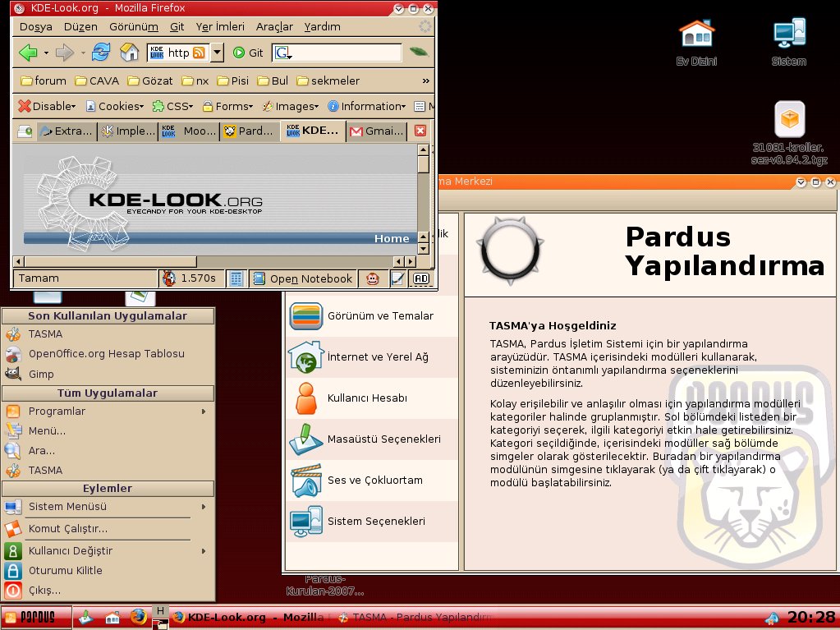
Task: Go back with the green arrow in Firefox
Action: [x=28, y=53]
